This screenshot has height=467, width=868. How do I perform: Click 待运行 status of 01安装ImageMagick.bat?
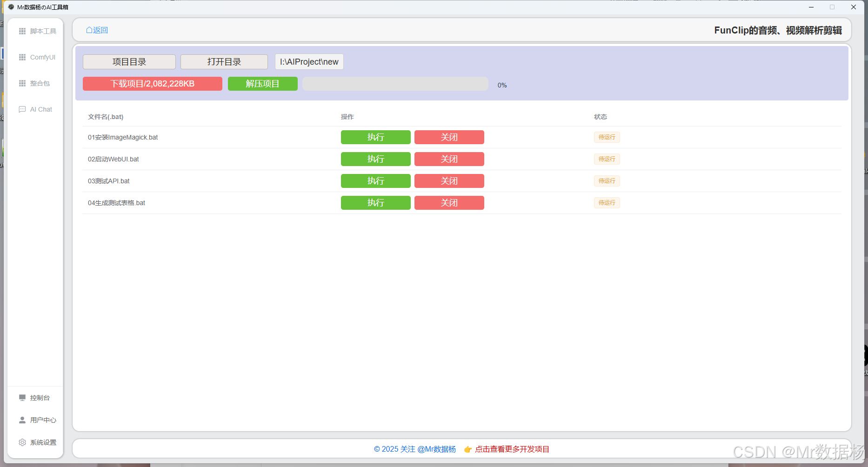tap(607, 137)
